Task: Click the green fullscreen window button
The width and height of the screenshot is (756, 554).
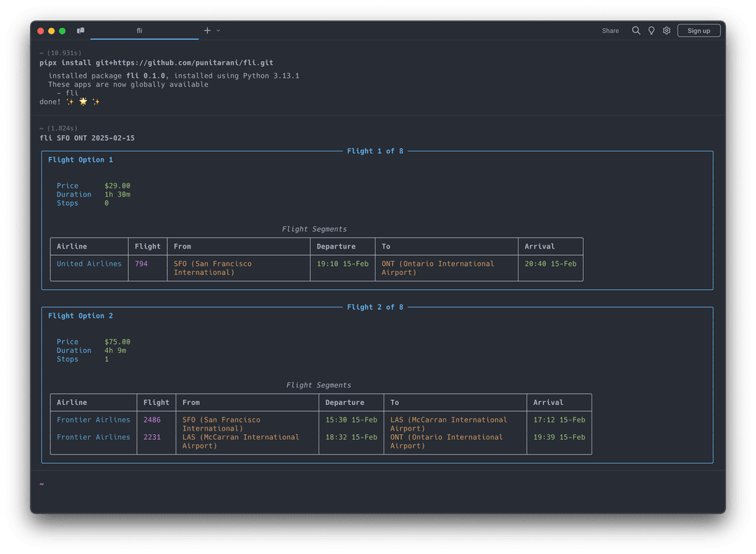Action: [62, 31]
